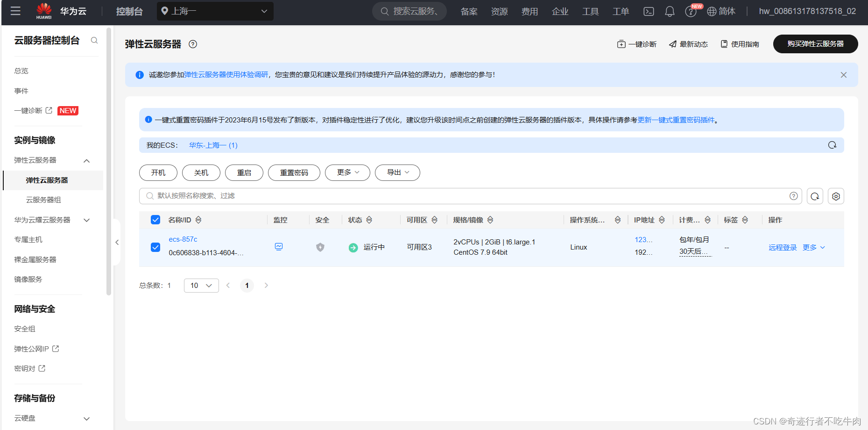Screen dimensions: 868x430
Task: Click the 重置密码 button
Action: [x=294, y=172]
